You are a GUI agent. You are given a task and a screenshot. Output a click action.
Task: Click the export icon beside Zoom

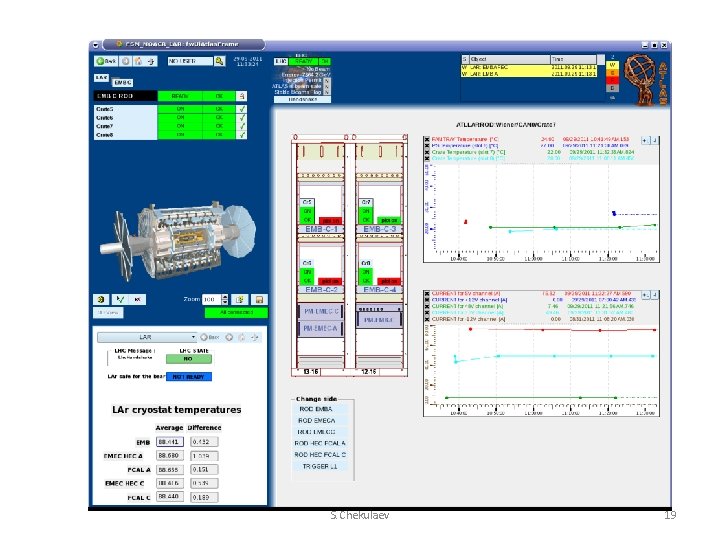coord(240,300)
